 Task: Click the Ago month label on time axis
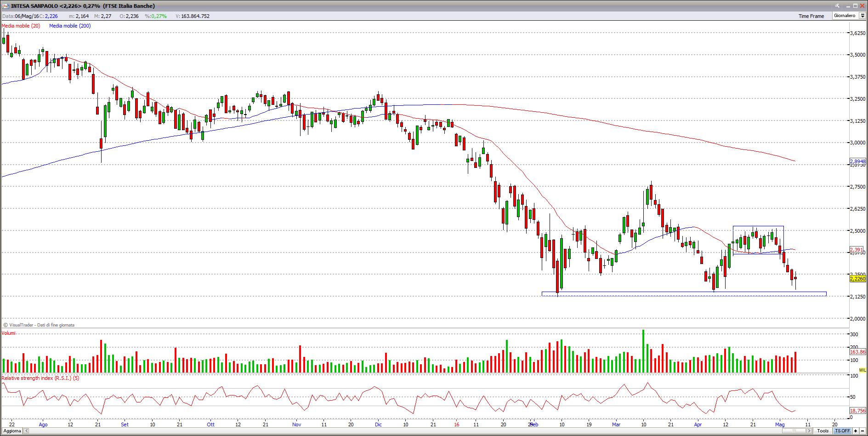pyautogui.click(x=43, y=425)
